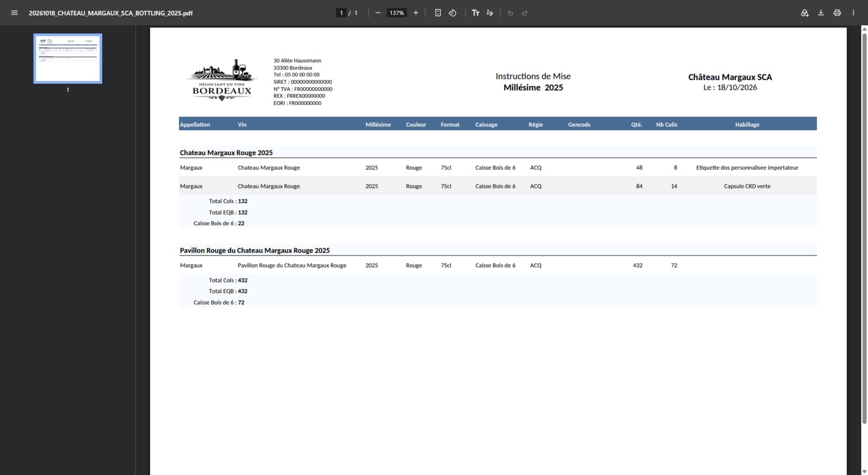
Task: Print the document
Action: pyautogui.click(x=837, y=13)
